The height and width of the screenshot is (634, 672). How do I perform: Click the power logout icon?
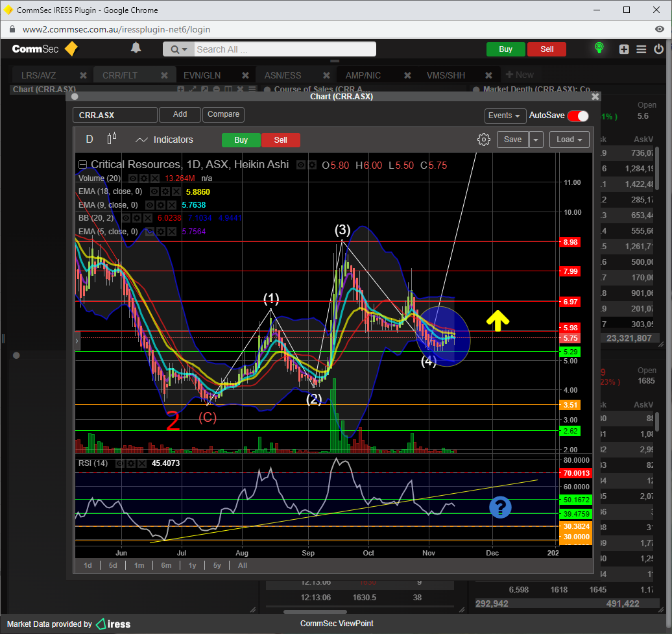pos(659,49)
